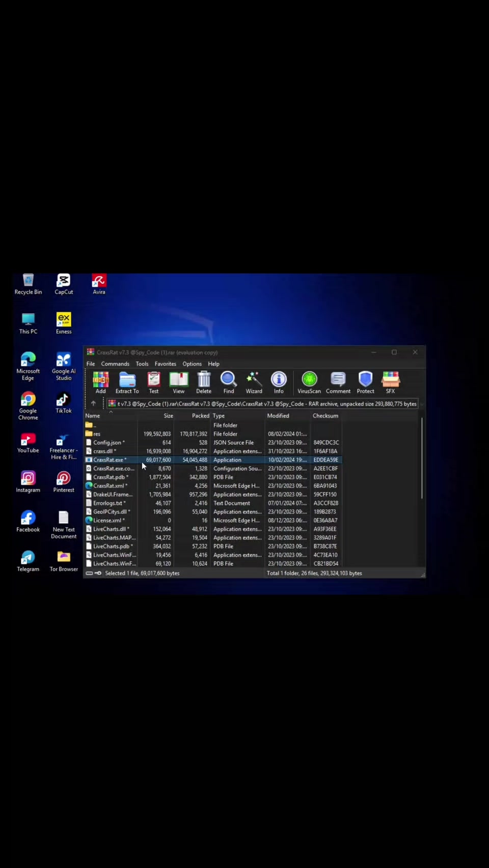
Task: Select the CraxsRat.exe file row
Action: click(213, 460)
